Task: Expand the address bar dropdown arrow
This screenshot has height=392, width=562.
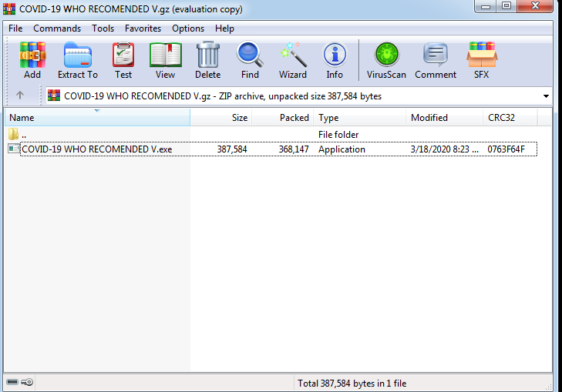Action: point(546,96)
